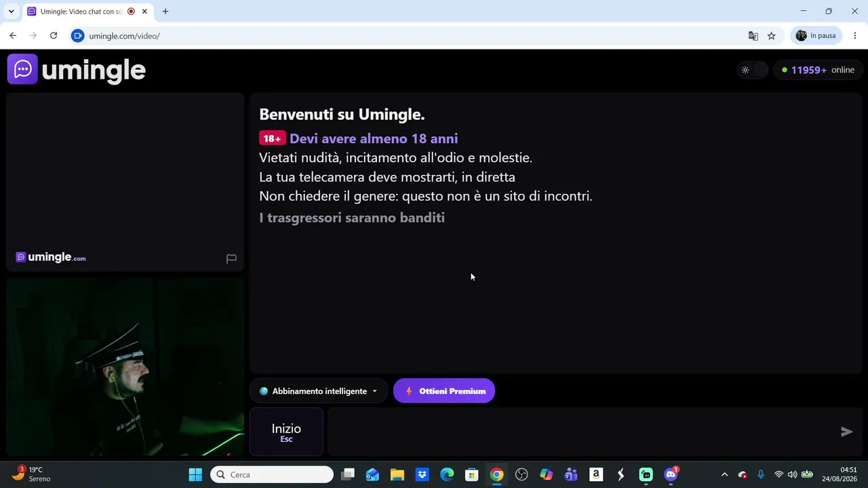Open the tab search dropdown arrow

coord(11,12)
